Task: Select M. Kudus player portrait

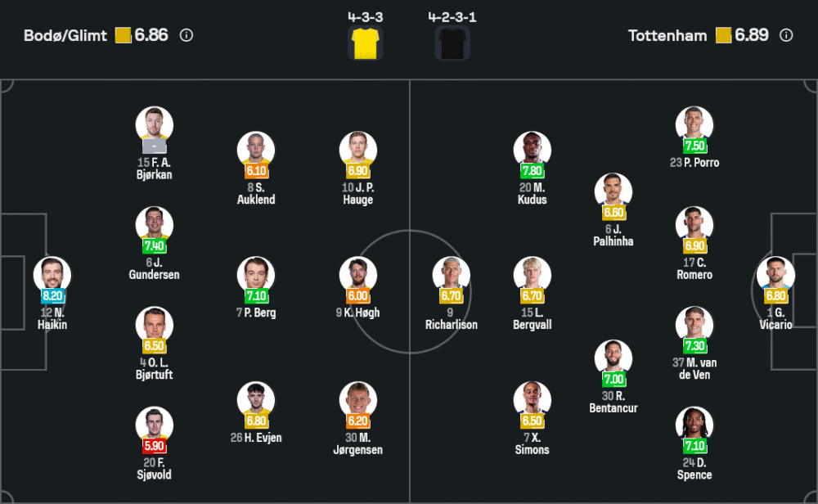Action: tap(533, 150)
